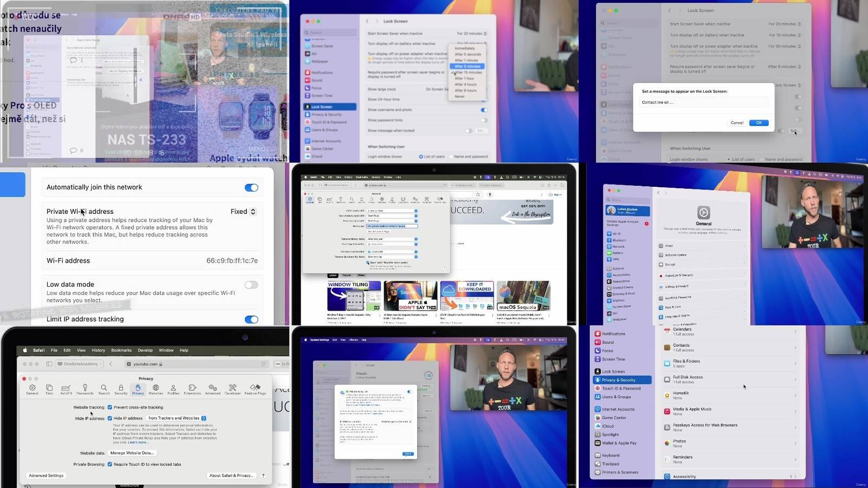The height and width of the screenshot is (488, 868).
Task: Open Apple menu in the Safari Privacy frame
Action: point(25,350)
